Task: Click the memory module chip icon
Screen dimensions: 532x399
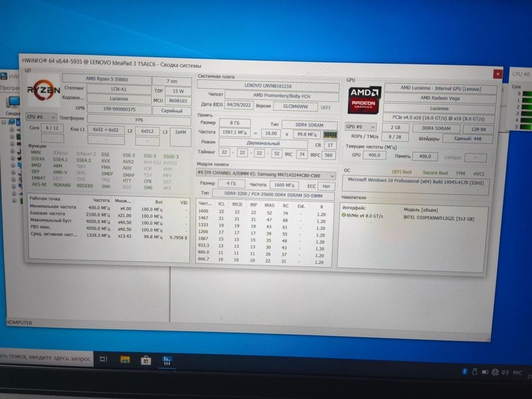Action: point(330,134)
